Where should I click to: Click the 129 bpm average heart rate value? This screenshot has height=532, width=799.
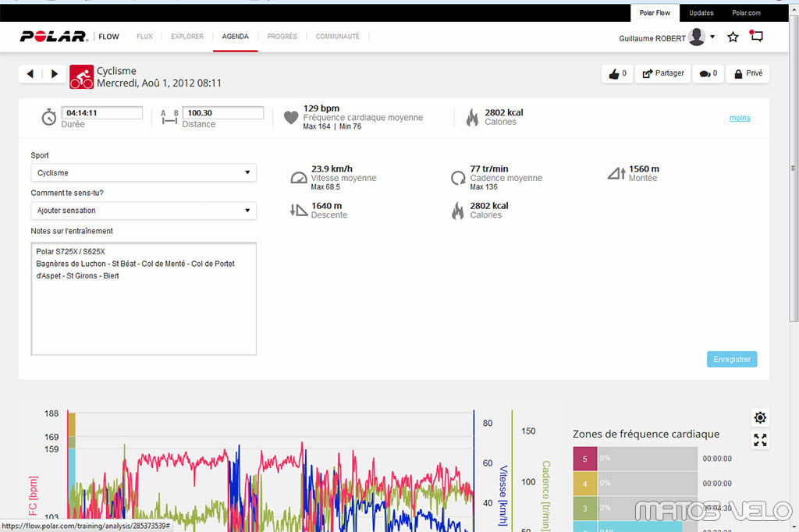(x=321, y=108)
